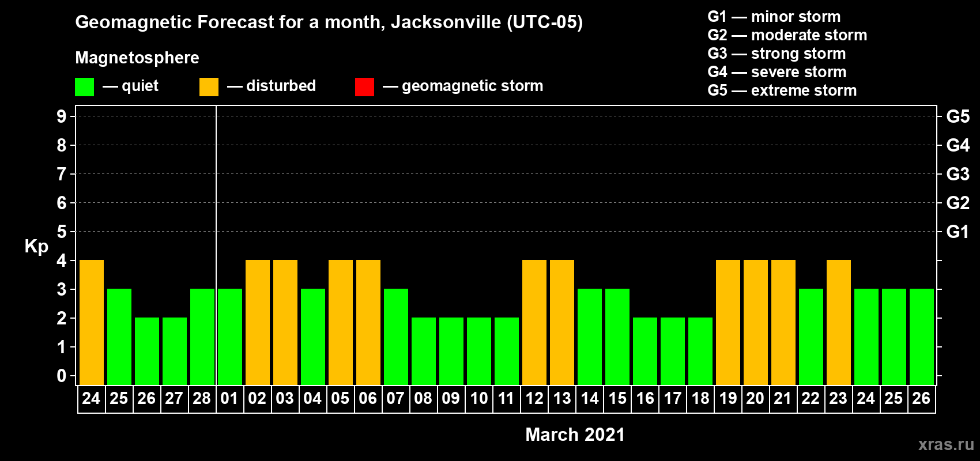980x461 pixels.
Task: Click the green bar for March 04
Action: click(313, 337)
